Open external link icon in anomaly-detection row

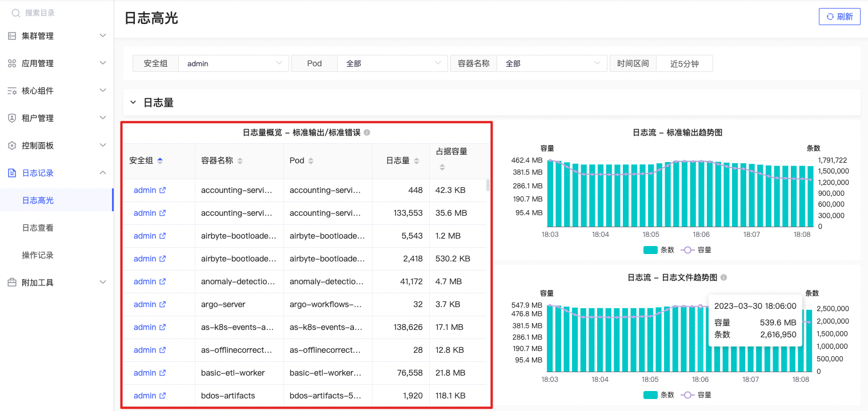[x=162, y=281]
